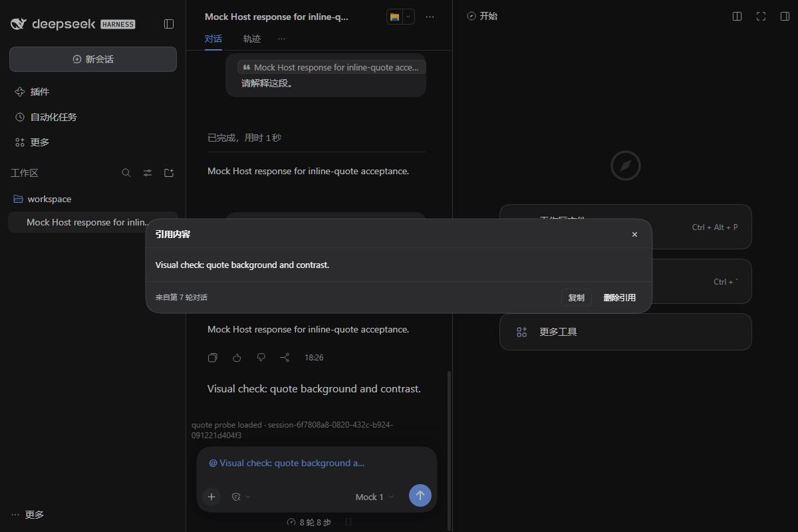Click the 8 轮 8 步 usage gauge
Screen dimensions: 798x532
tap(309, 522)
